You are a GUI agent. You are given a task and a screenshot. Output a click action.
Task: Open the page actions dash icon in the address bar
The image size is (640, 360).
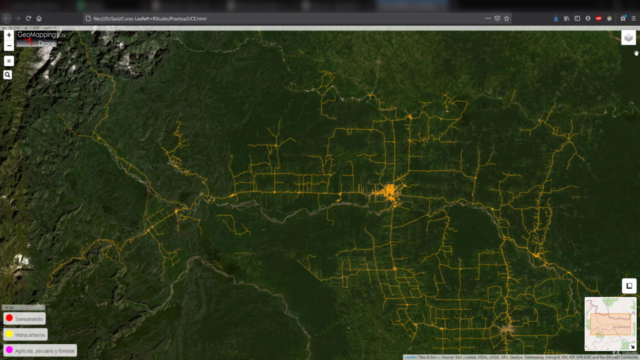pos(488,18)
